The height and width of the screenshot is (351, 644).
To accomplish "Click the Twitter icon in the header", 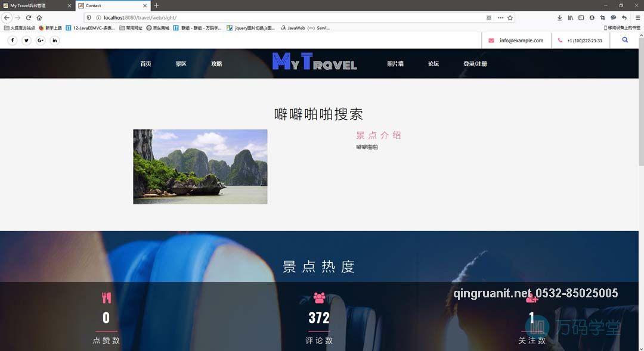I will [26, 40].
